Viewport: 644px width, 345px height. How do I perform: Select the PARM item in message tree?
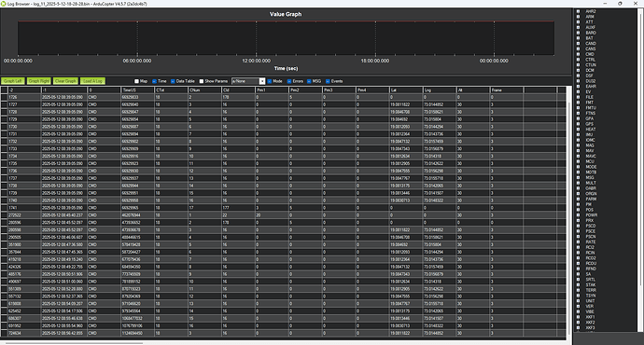[x=591, y=199]
